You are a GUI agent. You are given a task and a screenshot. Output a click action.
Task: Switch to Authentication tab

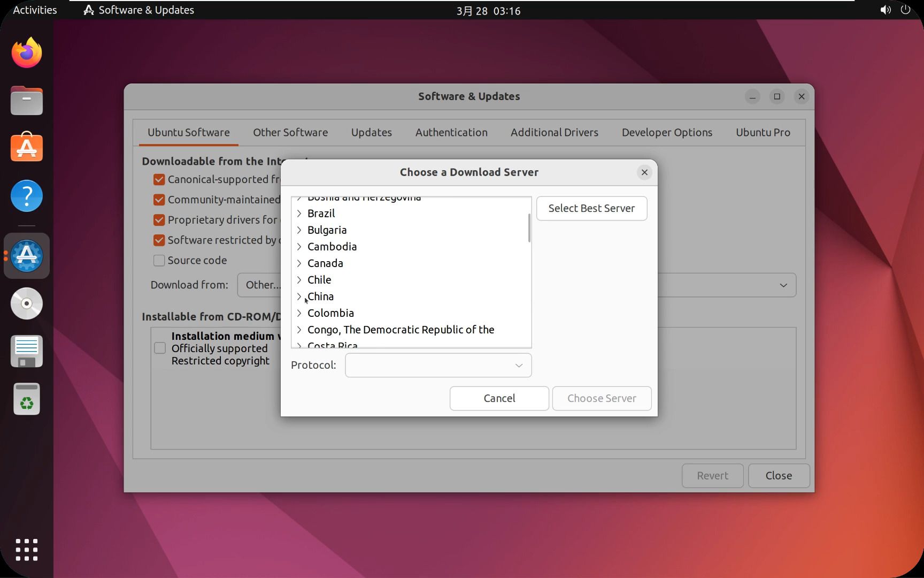pyautogui.click(x=451, y=132)
